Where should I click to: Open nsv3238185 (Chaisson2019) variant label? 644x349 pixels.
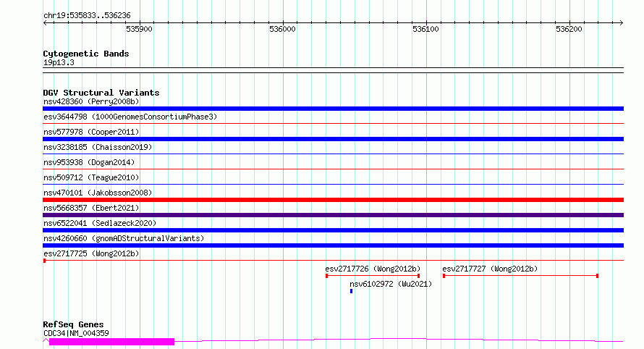(x=98, y=147)
